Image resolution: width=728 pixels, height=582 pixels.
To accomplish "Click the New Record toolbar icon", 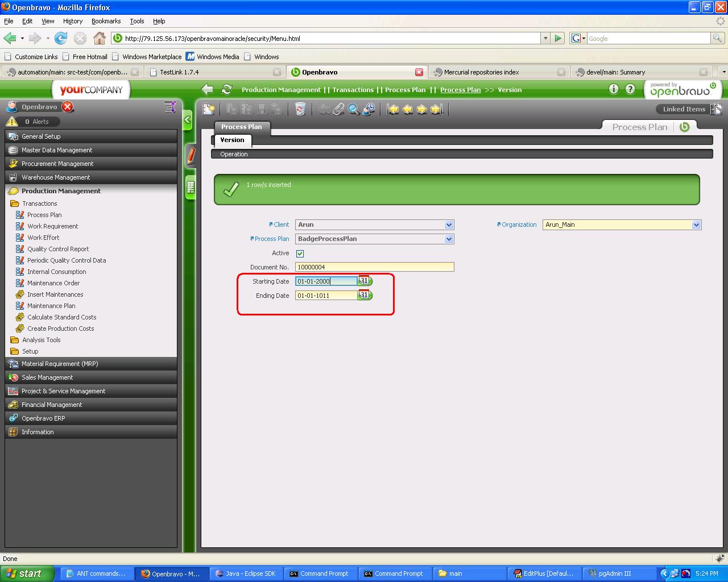I will click(x=209, y=109).
